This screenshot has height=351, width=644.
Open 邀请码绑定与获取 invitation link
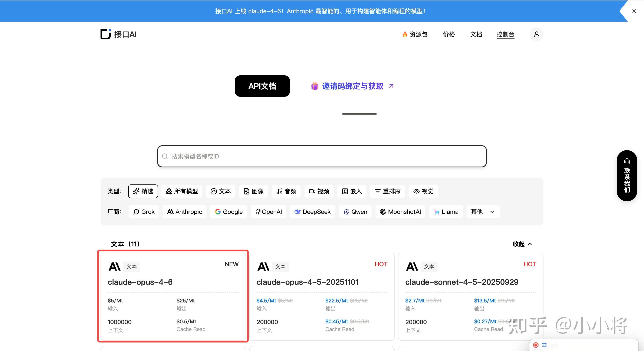pyautogui.click(x=352, y=86)
